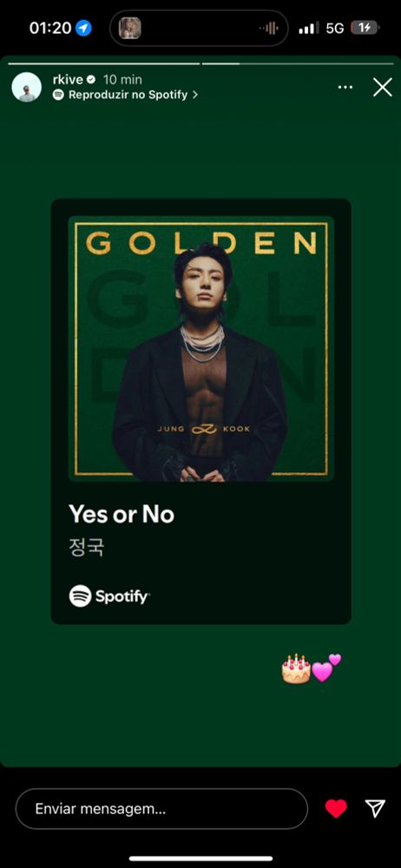Tap the 정국 artist name
This screenshot has width=401, height=868.
tap(87, 547)
